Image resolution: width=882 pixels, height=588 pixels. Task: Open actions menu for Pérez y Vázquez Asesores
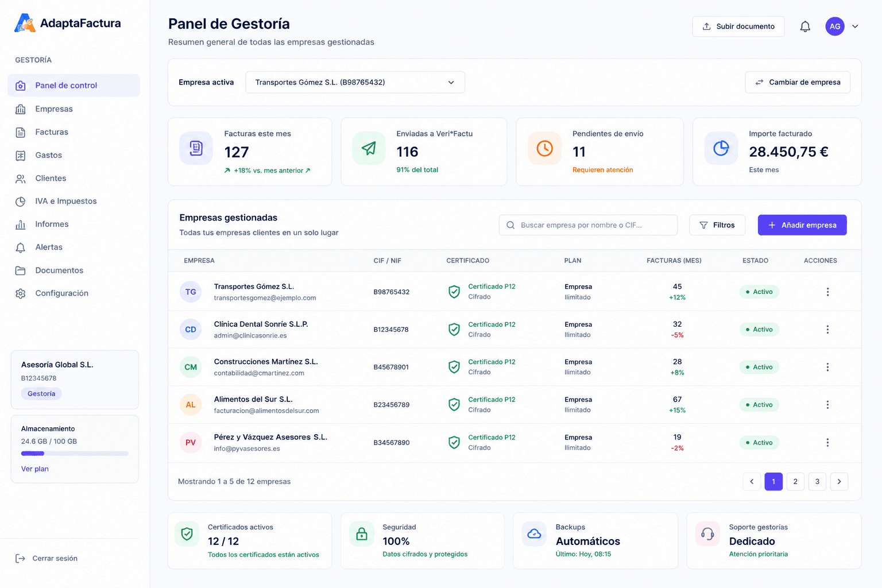tap(827, 443)
